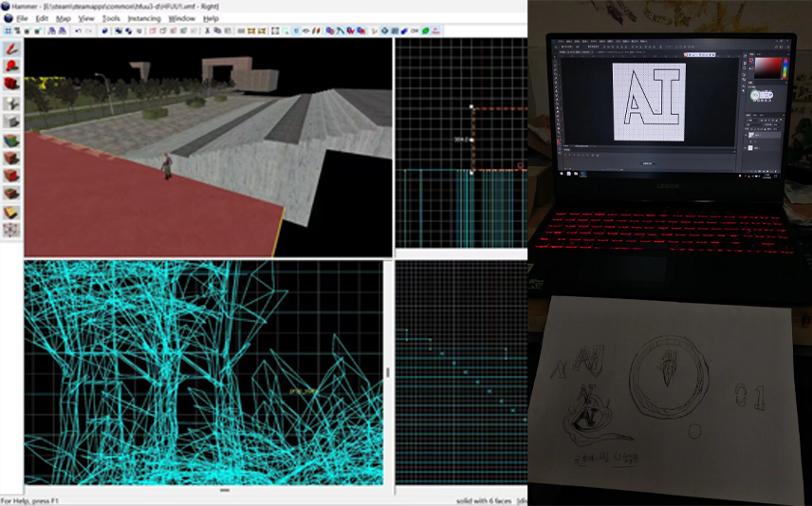
Task: Open the Help menu
Action: (x=211, y=18)
